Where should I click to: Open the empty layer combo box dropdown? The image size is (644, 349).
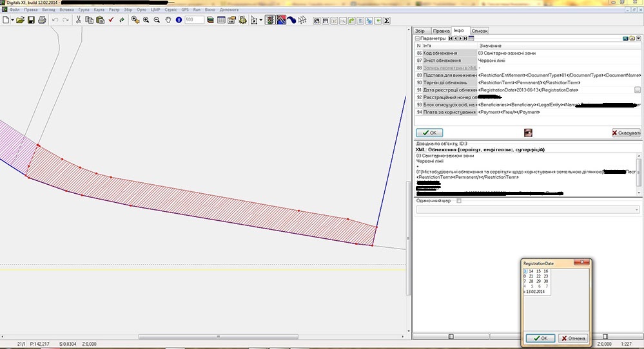coord(637,210)
